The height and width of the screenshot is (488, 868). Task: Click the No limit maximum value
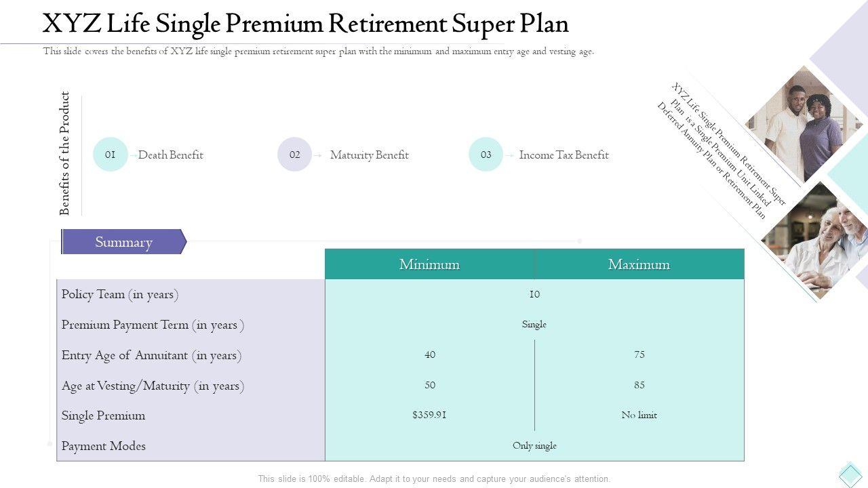639,415
